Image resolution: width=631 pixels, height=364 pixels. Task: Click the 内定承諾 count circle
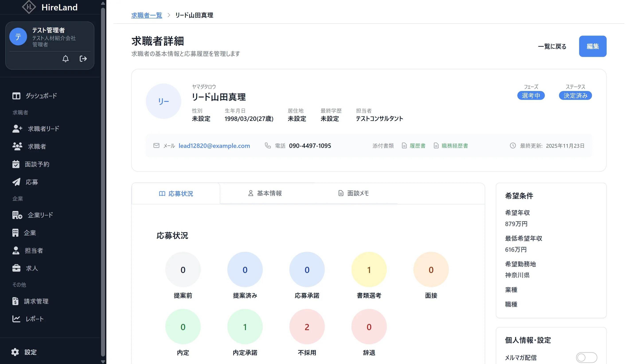pos(245,327)
